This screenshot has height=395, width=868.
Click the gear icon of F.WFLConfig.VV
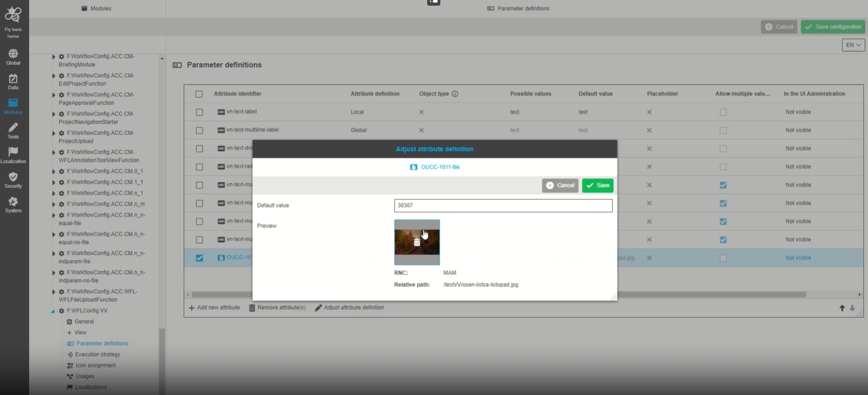pyautogui.click(x=62, y=311)
